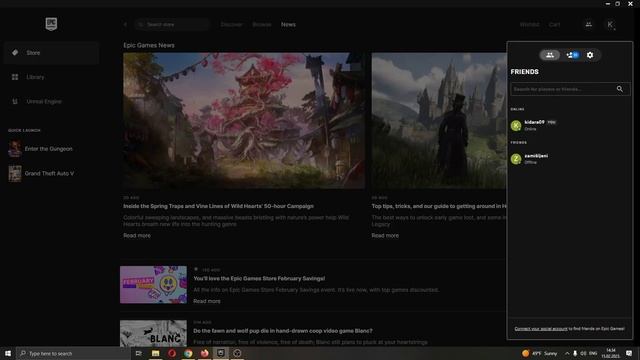
Task: Open the Wild Hearts news image
Action: (244, 120)
